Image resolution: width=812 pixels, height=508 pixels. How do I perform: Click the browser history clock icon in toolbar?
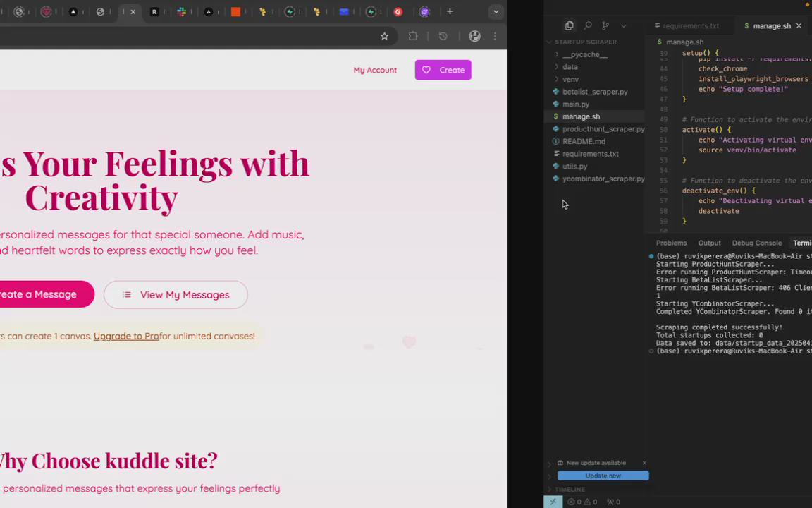(x=443, y=36)
